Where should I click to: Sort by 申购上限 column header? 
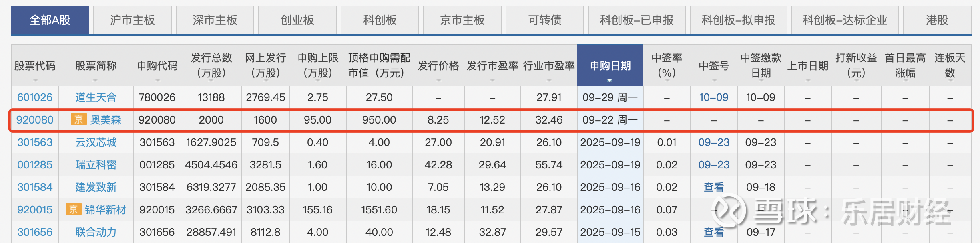coord(318,65)
